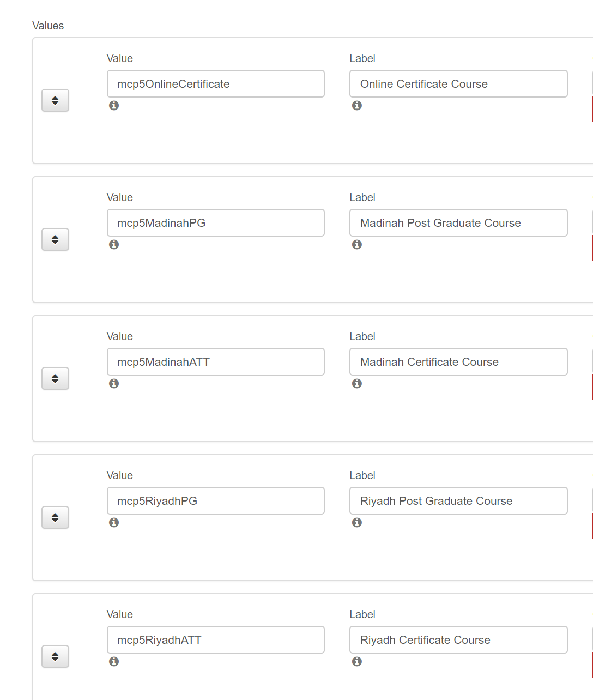Focus the mcp5MadinahATT value field
This screenshot has width=593, height=700.
(x=216, y=362)
